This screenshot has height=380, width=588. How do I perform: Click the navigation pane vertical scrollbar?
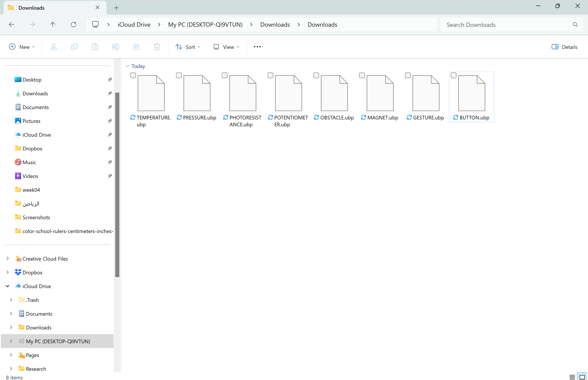[x=117, y=185]
